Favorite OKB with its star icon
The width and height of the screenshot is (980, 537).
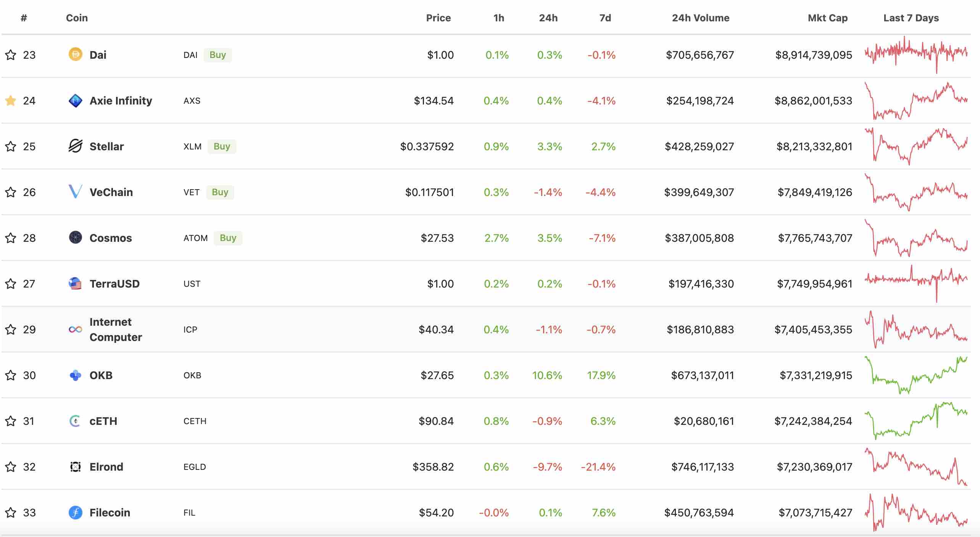(11, 375)
